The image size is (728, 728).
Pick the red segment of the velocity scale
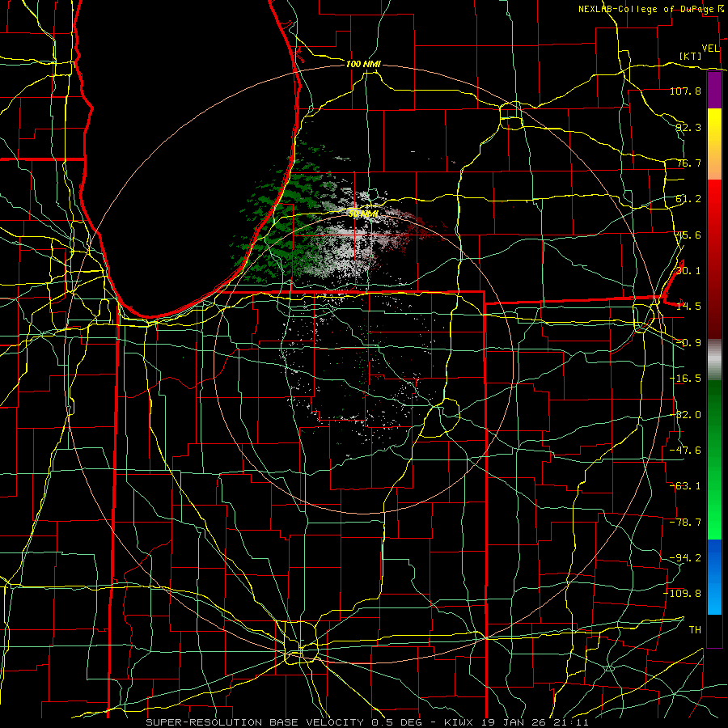point(714,259)
